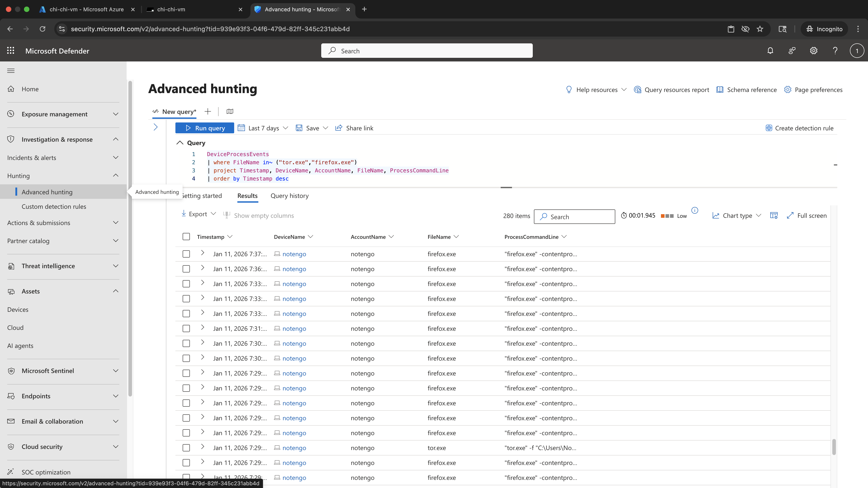
Task: Click the resource usage info icon
Action: 695,211
